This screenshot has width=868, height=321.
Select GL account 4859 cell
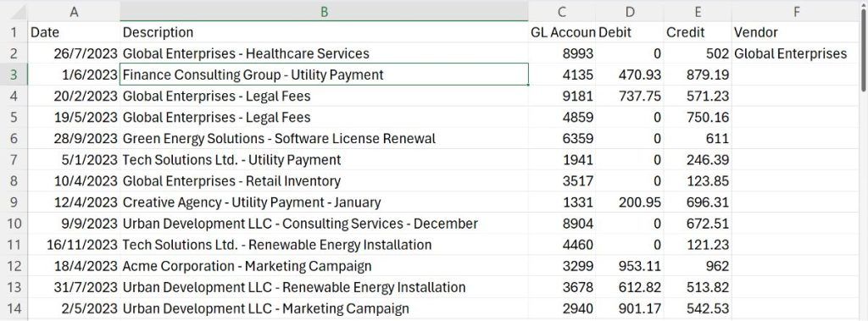pyautogui.click(x=562, y=118)
